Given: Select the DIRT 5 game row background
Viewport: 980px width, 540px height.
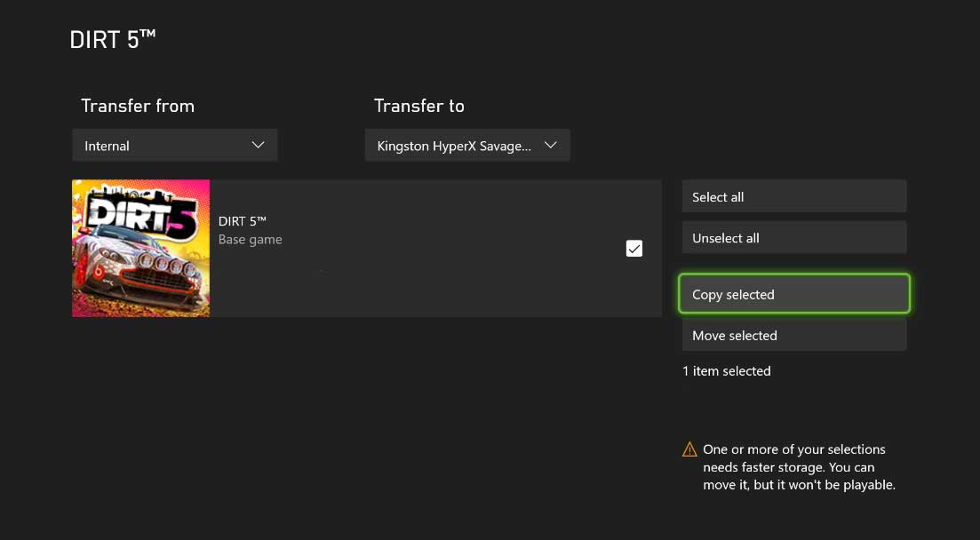Looking at the screenshot, I should (435, 248).
